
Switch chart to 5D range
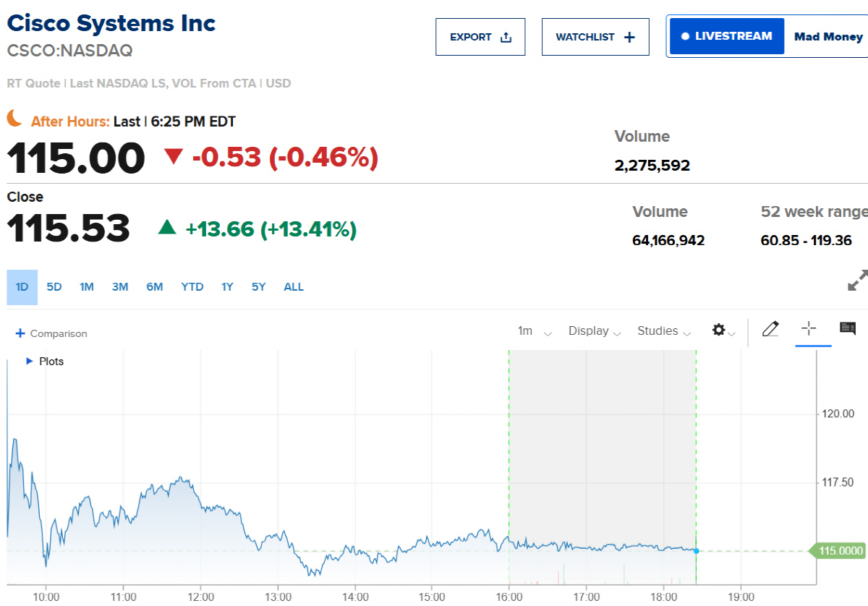click(x=54, y=287)
